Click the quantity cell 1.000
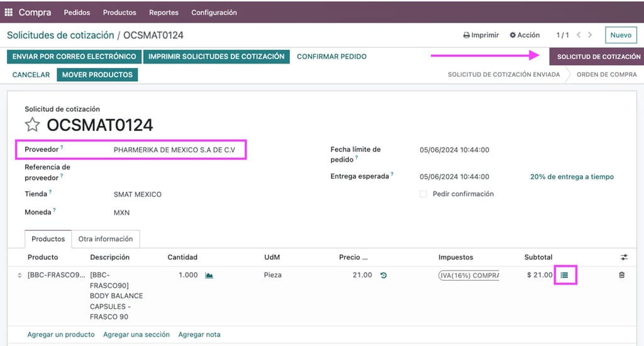 click(188, 275)
